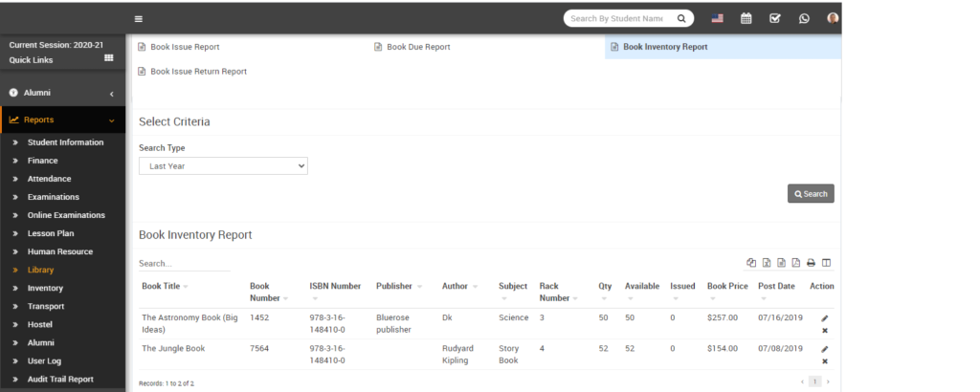The image size is (980, 392).
Task: Click the Search By Student Name field
Action: [617, 18]
